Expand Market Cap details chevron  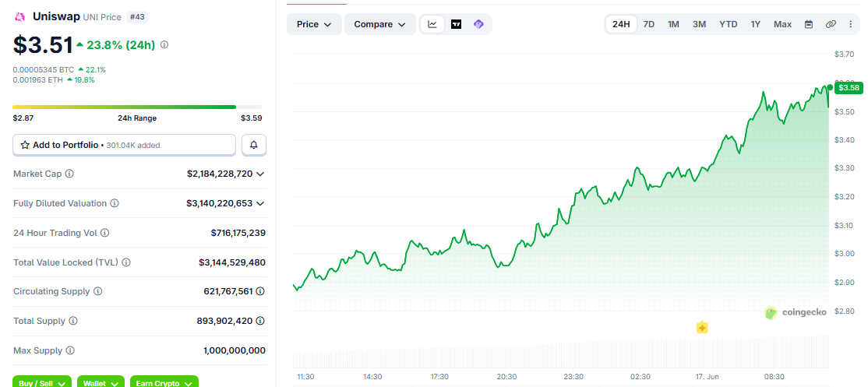click(x=260, y=174)
